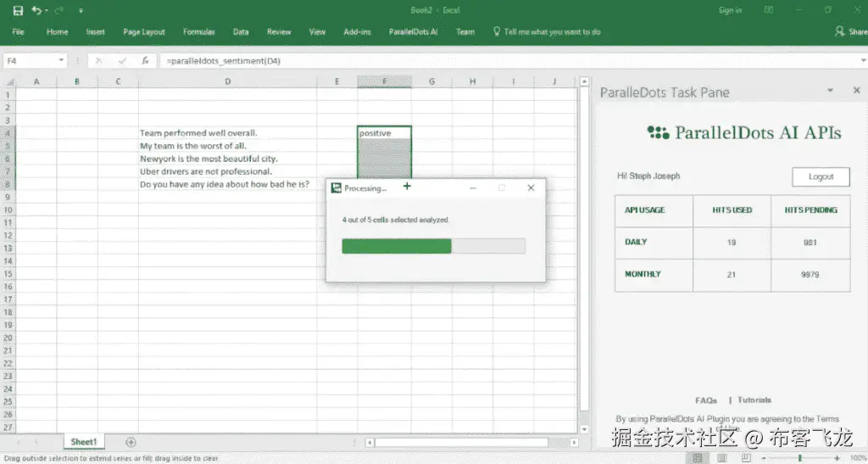The image size is (868, 464).
Task: Click the task pane options dropdown arrow
Action: pos(830,90)
